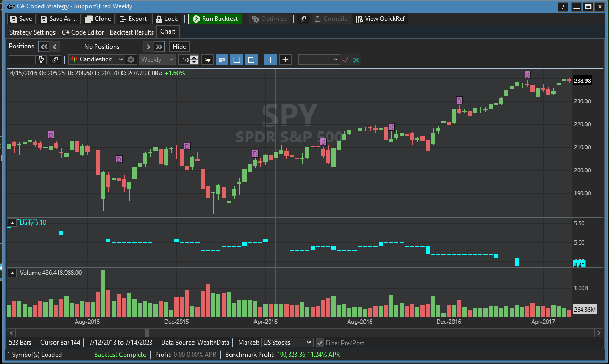The height and width of the screenshot is (364, 609).
Task: Click the 238.98 price label
Action: tap(582, 81)
